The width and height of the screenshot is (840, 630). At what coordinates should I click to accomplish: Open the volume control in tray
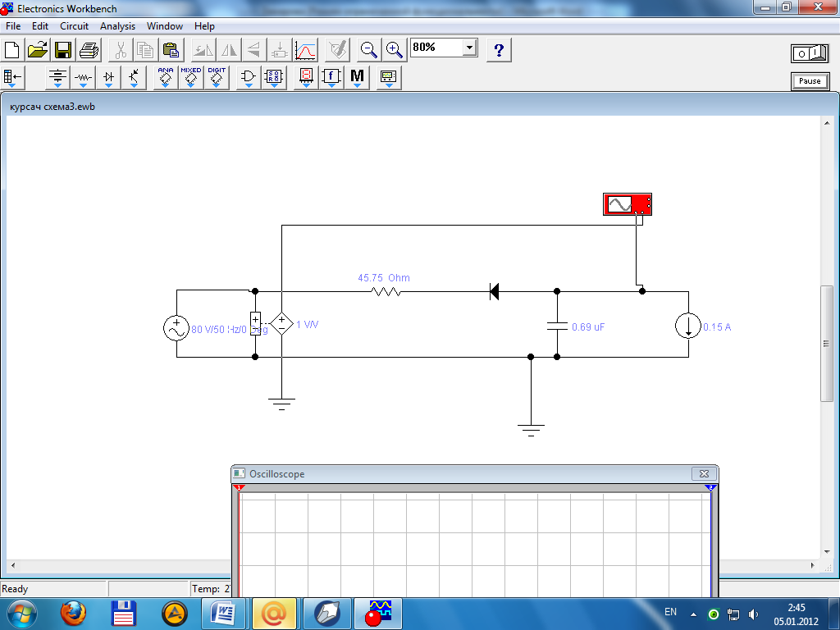753,614
